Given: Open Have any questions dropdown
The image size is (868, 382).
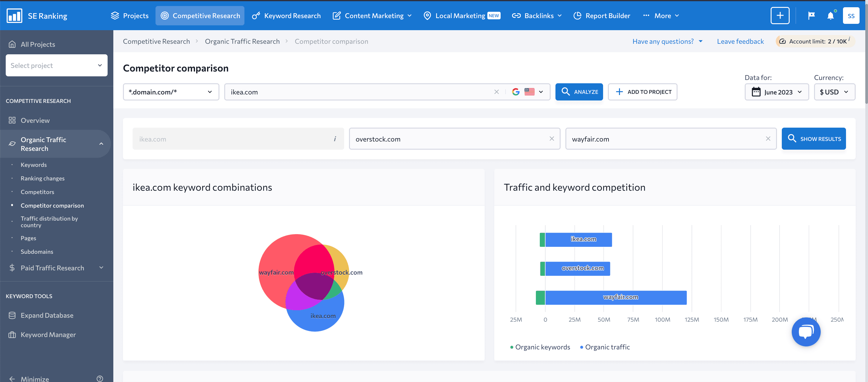Looking at the screenshot, I should click(668, 41).
